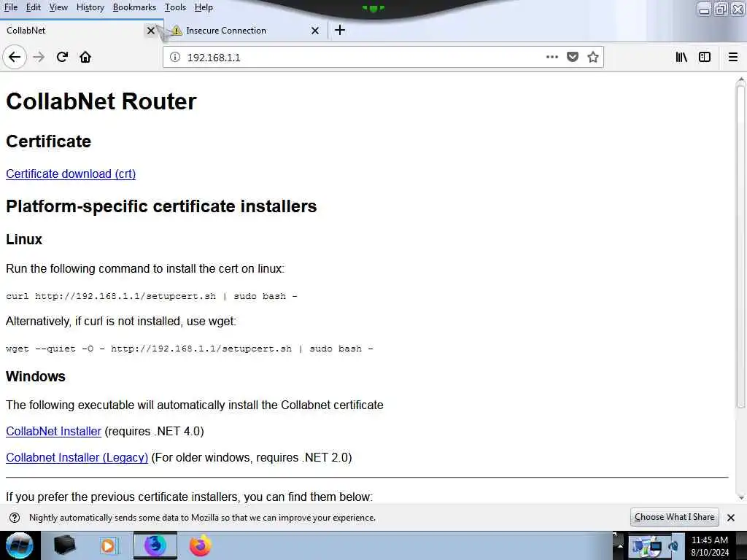Click the Windows section heading
This screenshot has width=747, height=560.
pyautogui.click(x=36, y=376)
